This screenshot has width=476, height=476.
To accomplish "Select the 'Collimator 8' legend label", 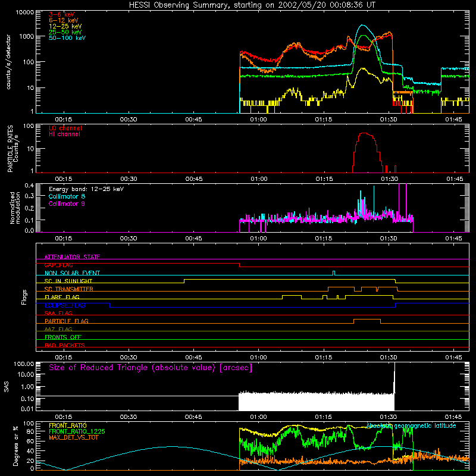I will [x=67, y=196].
